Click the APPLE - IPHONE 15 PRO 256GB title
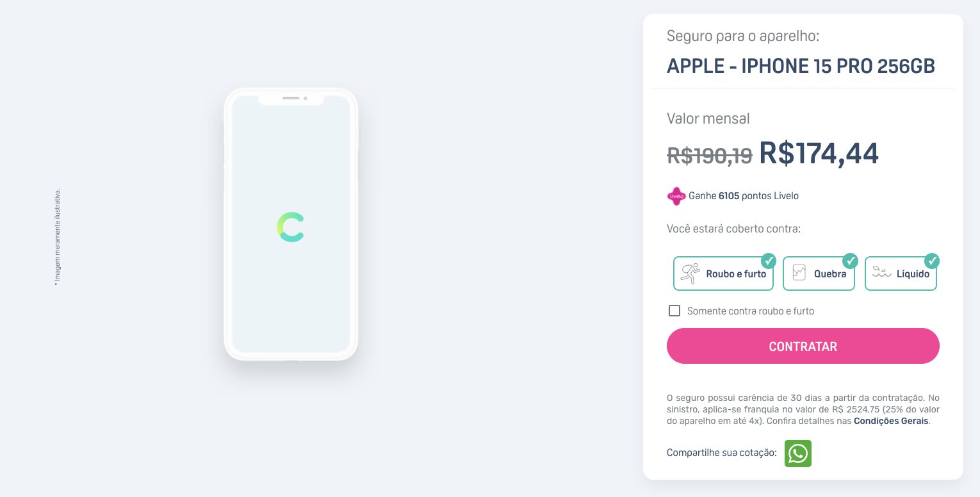The image size is (980, 497). (x=801, y=66)
